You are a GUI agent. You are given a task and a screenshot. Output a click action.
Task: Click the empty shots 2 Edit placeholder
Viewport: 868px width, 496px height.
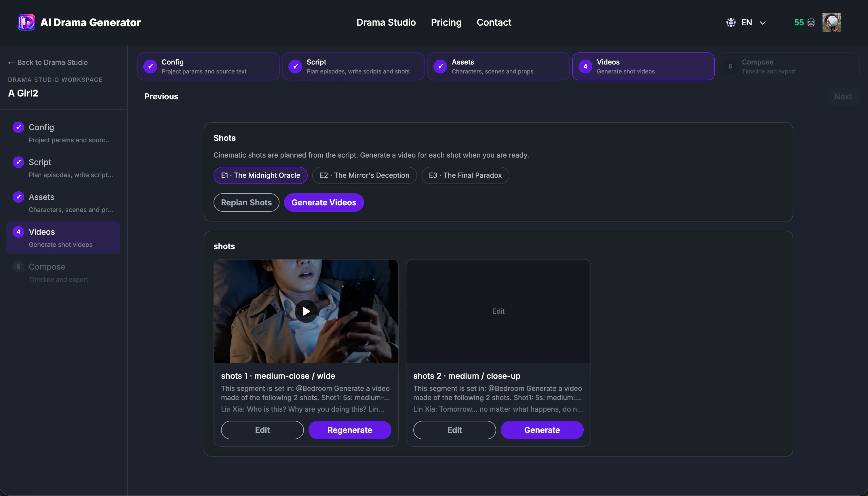(x=498, y=311)
